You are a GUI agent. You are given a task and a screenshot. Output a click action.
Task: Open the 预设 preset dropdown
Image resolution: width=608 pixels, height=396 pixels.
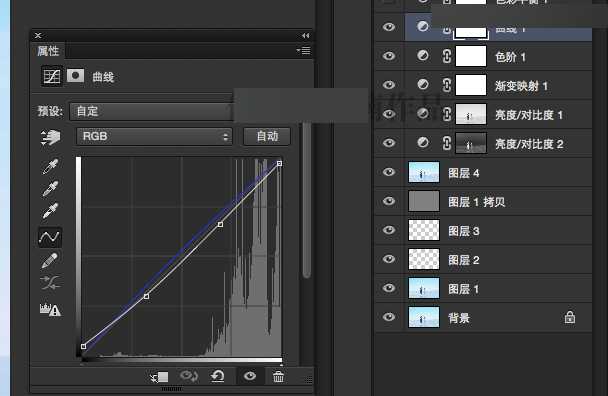pyautogui.click(x=151, y=111)
